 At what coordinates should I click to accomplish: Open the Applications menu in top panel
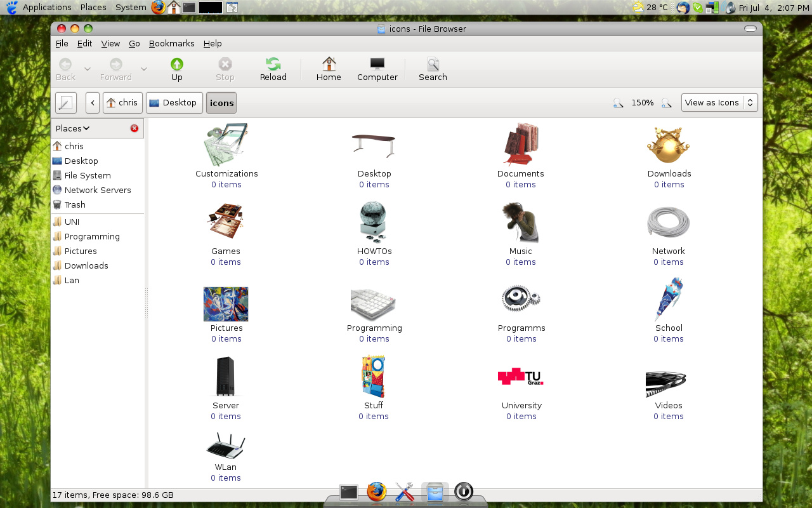[46, 7]
